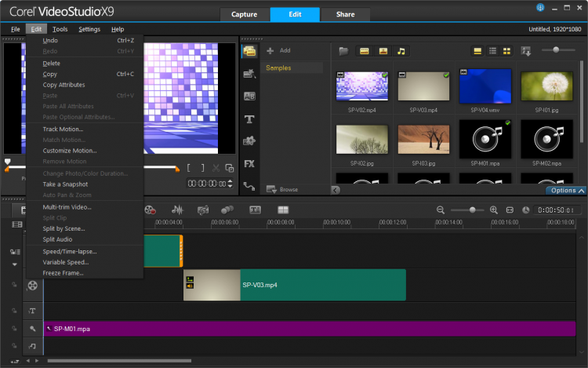588x368 pixels.
Task: Open the FX filter library
Action: tap(250, 164)
